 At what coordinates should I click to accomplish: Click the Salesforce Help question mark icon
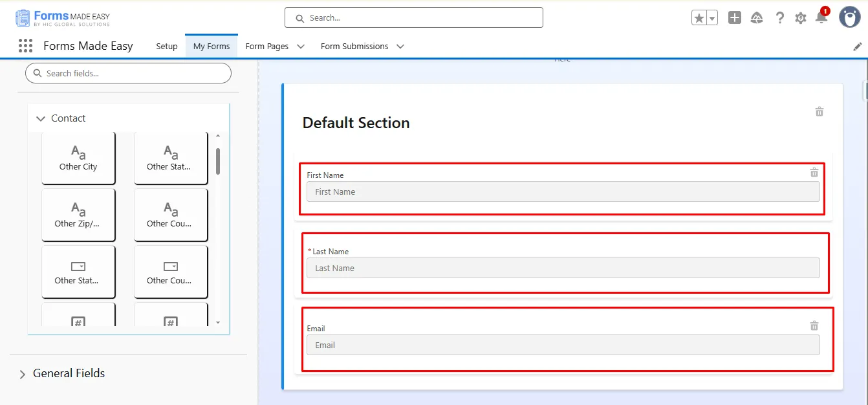779,18
